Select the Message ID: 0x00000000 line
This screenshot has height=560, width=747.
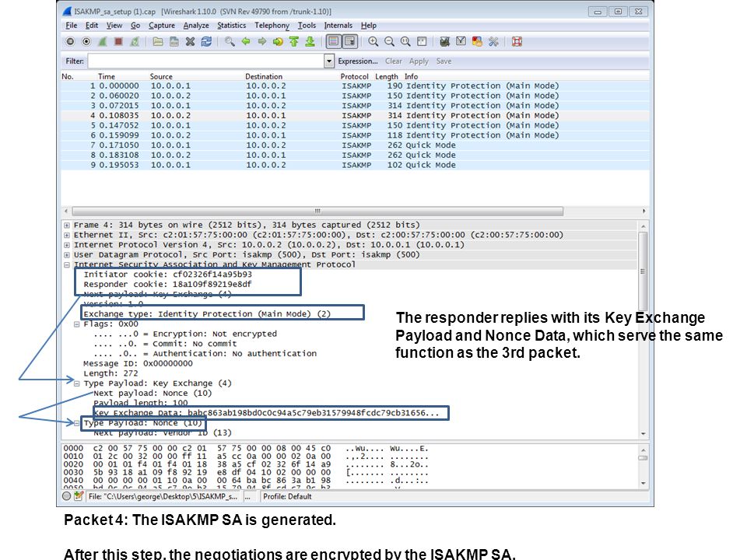coord(139,363)
